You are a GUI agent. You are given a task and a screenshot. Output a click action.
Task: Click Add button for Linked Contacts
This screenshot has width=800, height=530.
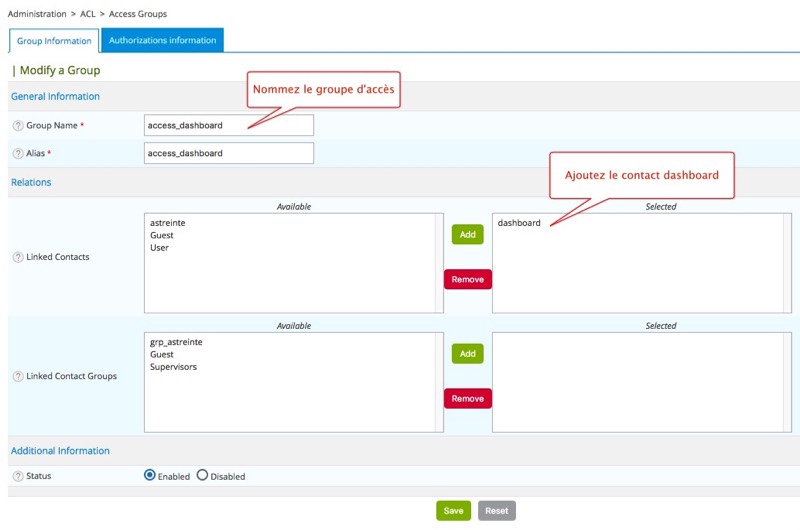pos(467,234)
